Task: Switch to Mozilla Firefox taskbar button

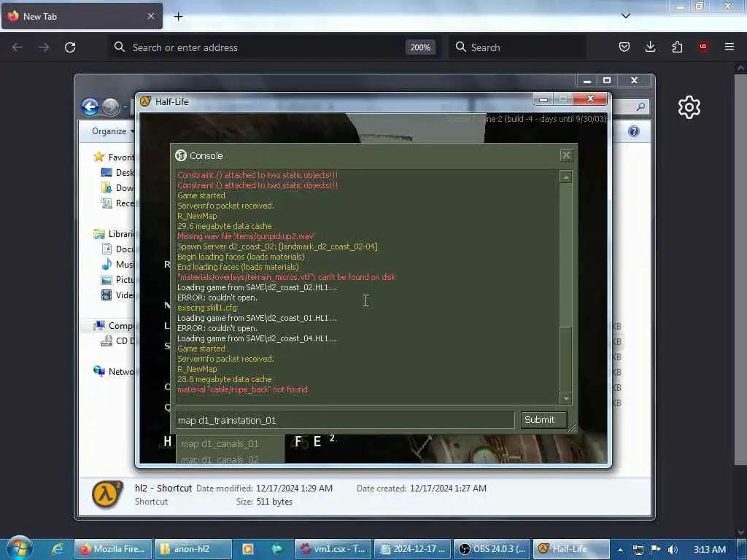Action: [x=113, y=549]
